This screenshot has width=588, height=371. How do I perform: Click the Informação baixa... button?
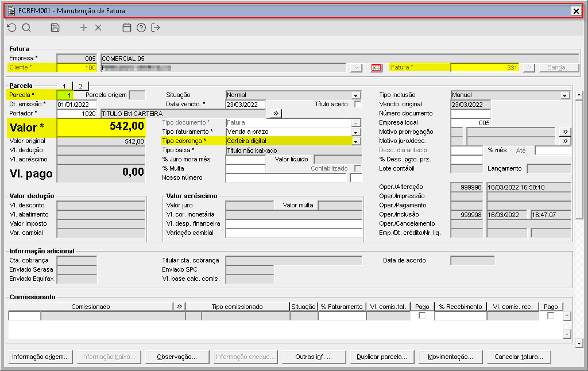[x=109, y=357]
